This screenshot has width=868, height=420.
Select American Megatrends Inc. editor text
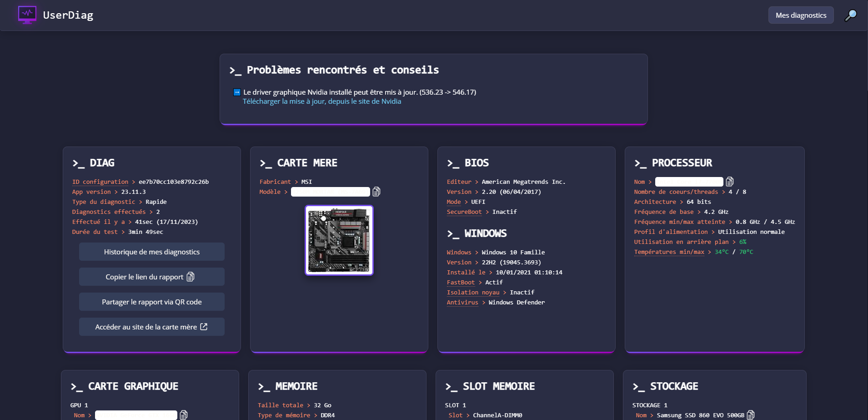click(x=524, y=182)
